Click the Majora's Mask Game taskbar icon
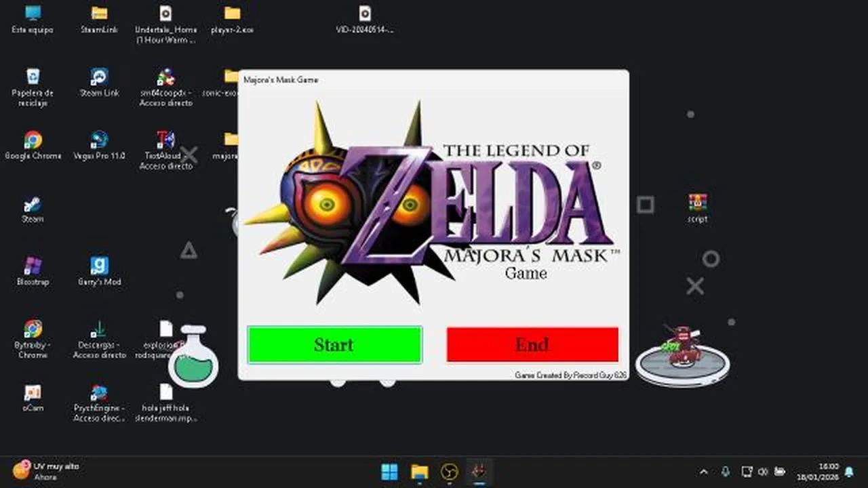 (x=479, y=472)
